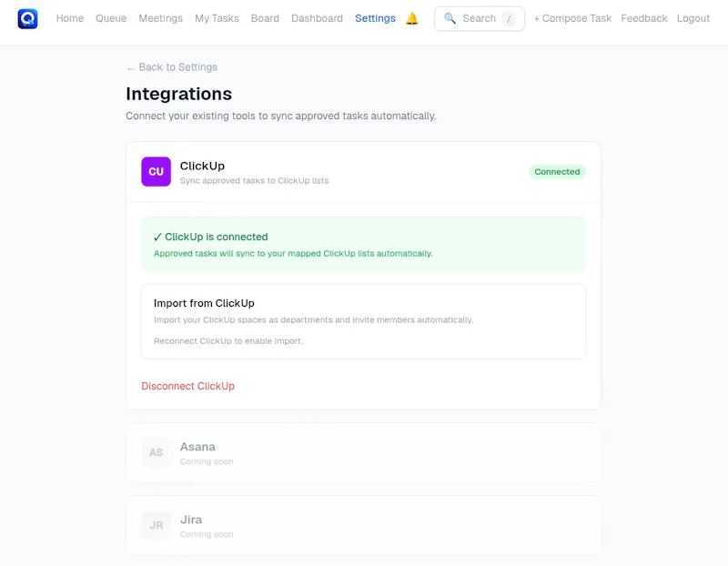Open the Board view
This screenshot has height=566, width=728.
[265, 18]
